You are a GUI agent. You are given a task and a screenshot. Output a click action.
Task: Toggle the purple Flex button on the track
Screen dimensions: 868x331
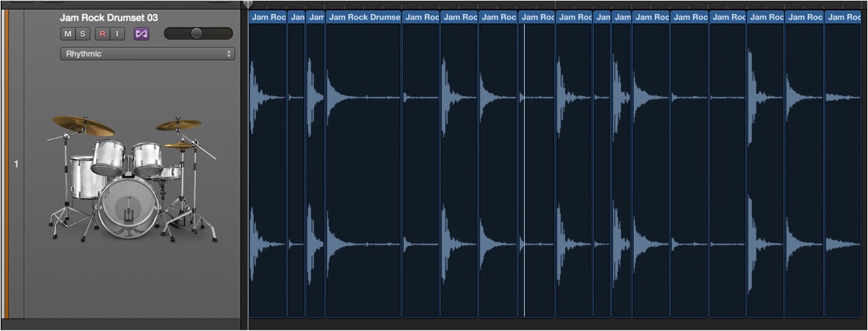click(x=141, y=33)
